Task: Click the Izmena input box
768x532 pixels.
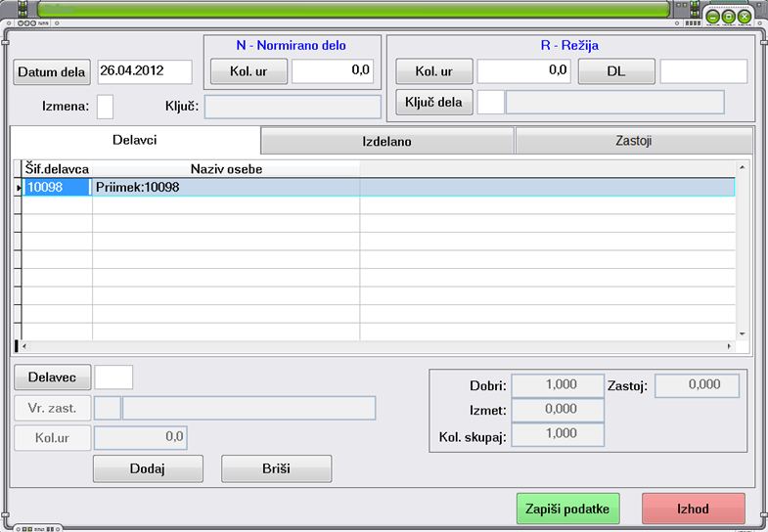Action: pos(105,107)
